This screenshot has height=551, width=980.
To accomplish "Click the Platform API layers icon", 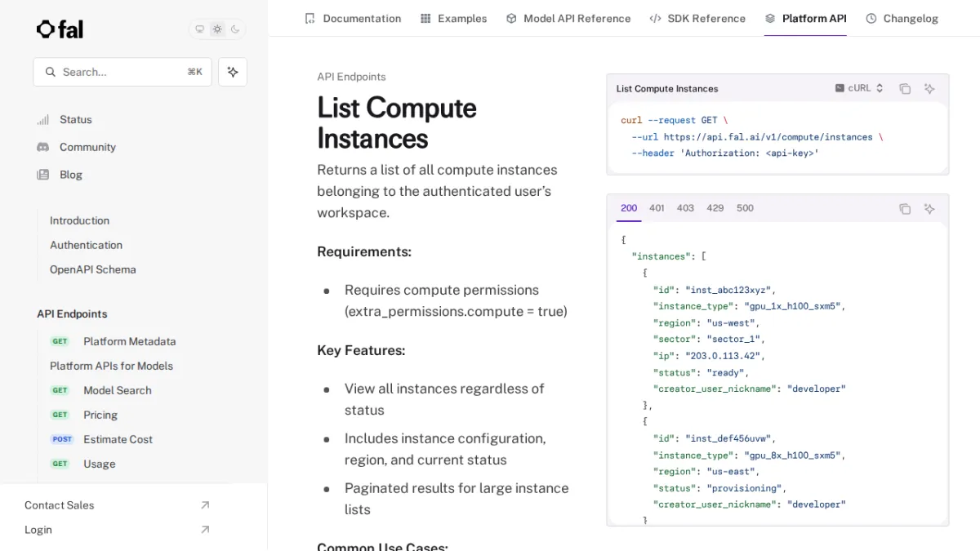I will [x=770, y=18].
